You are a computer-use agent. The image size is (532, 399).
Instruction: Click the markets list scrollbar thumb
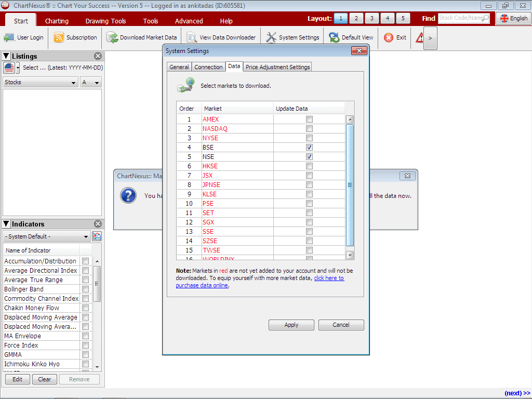tap(350, 185)
